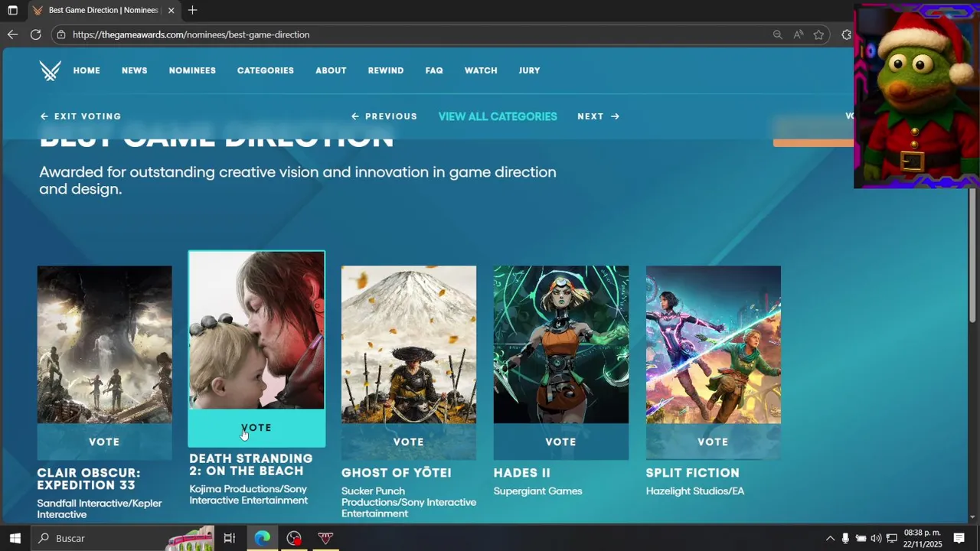
Task: Click Hades II cover art
Action: point(561,344)
